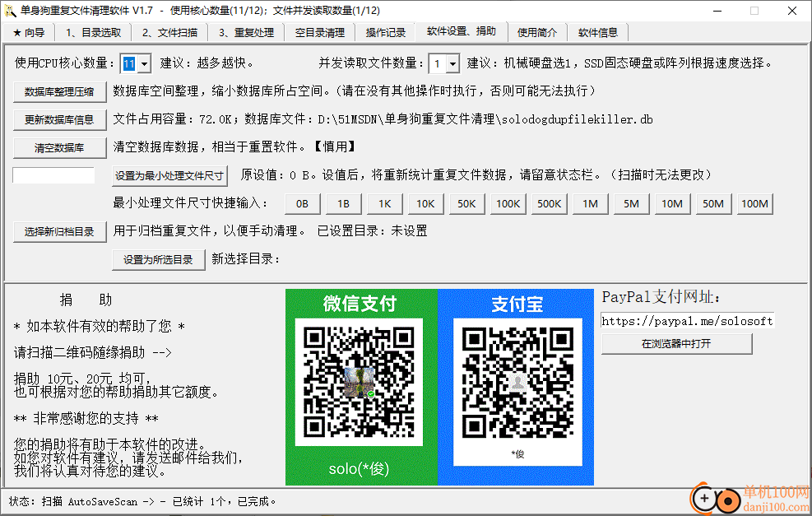Focus the minimum file size input field
Screen dimensions: 812x516
[x=53, y=175]
